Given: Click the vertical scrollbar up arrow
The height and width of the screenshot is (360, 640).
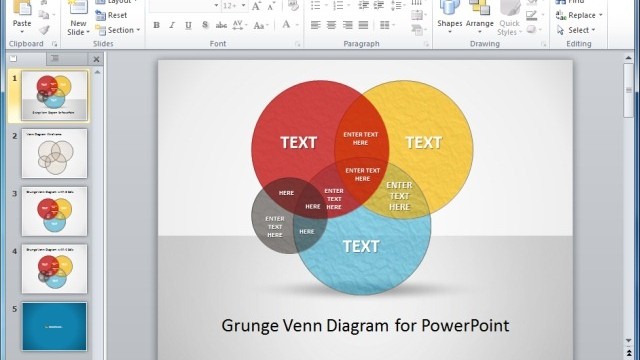Looking at the screenshot, I should click(x=628, y=58).
